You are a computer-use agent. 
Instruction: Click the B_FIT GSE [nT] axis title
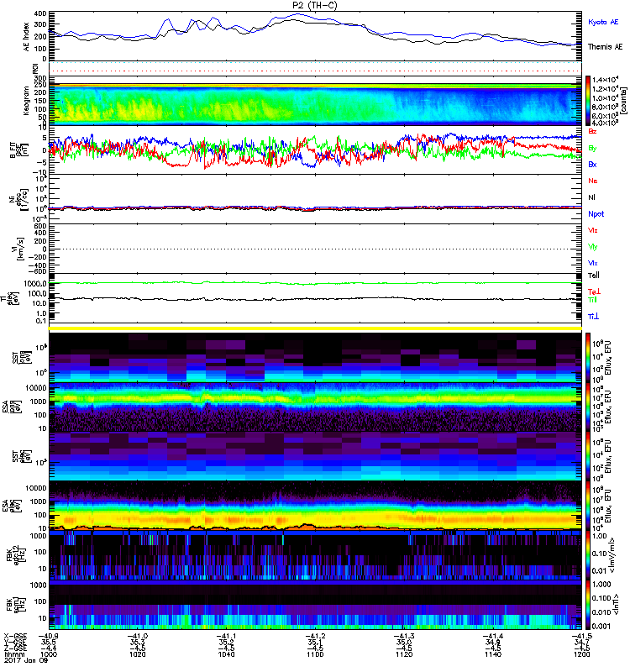tap(18, 150)
